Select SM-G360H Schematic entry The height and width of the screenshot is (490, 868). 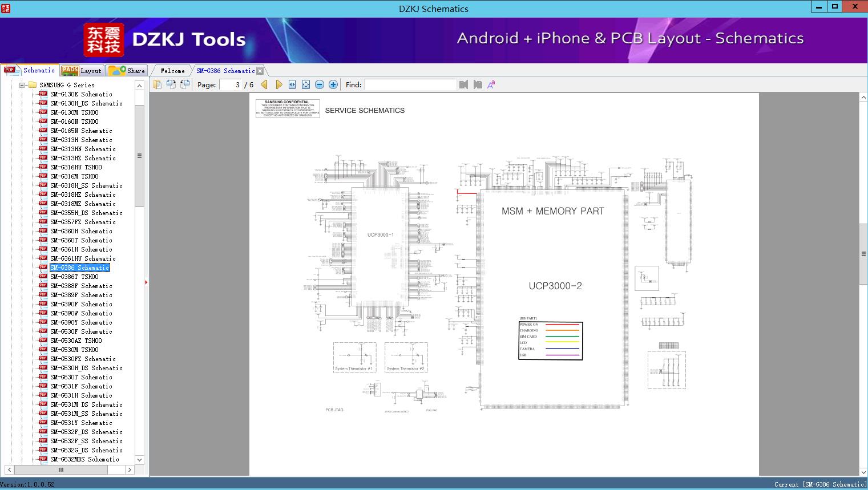81,231
